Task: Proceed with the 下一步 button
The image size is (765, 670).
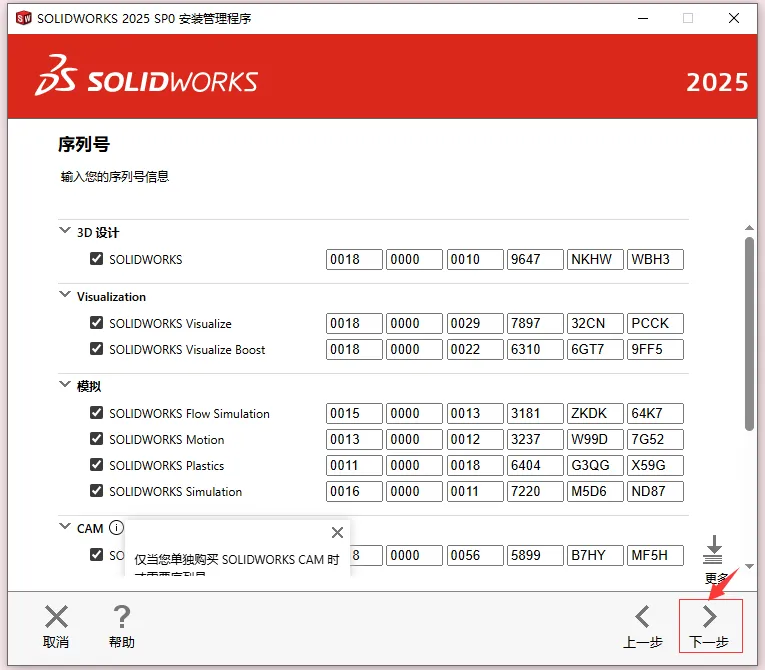Action: click(710, 626)
